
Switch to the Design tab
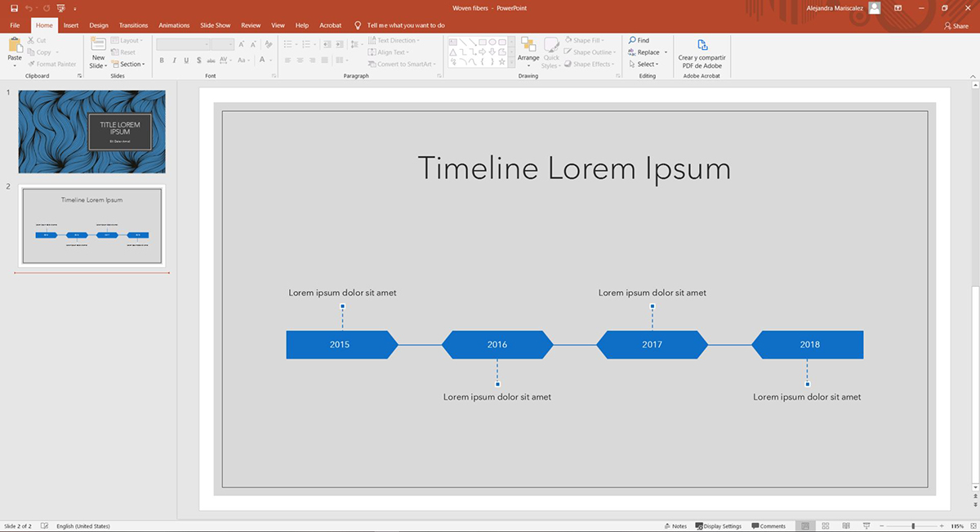click(x=99, y=25)
